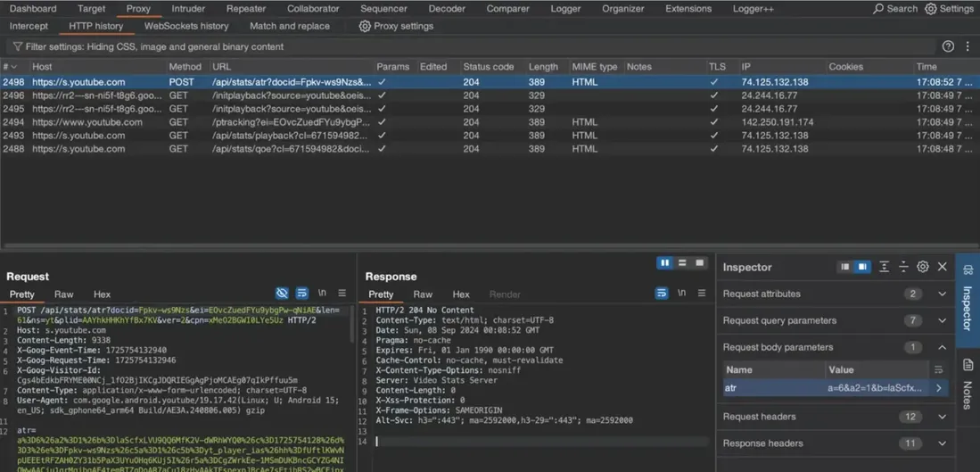Click the Request editor vertical scrollbar
980x472 pixels.
tap(352, 325)
